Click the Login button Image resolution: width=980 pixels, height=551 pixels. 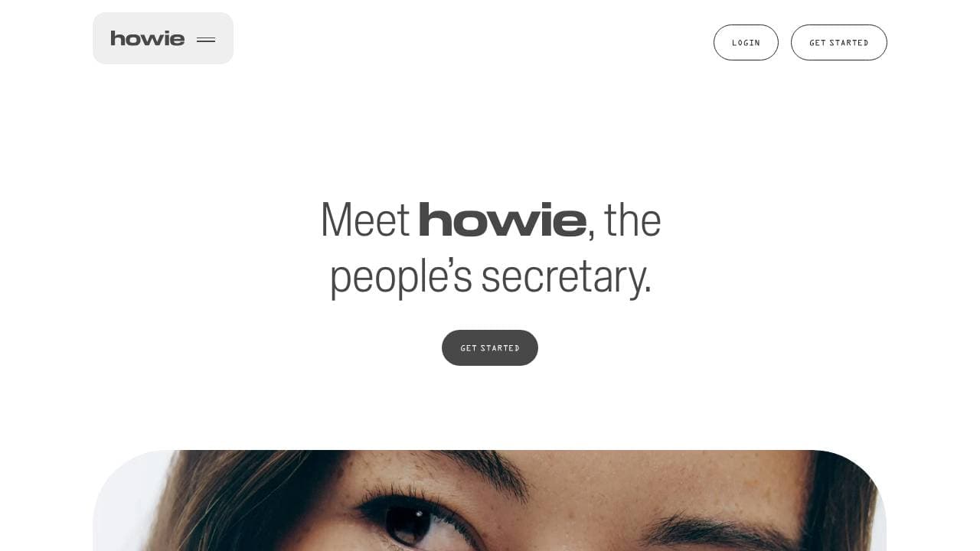click(746, 42)
